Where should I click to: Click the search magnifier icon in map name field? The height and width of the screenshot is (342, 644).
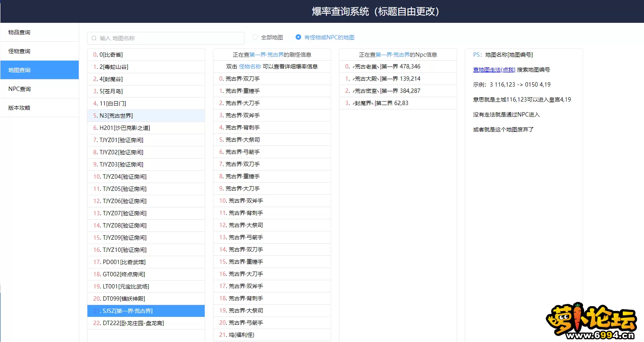94,38
